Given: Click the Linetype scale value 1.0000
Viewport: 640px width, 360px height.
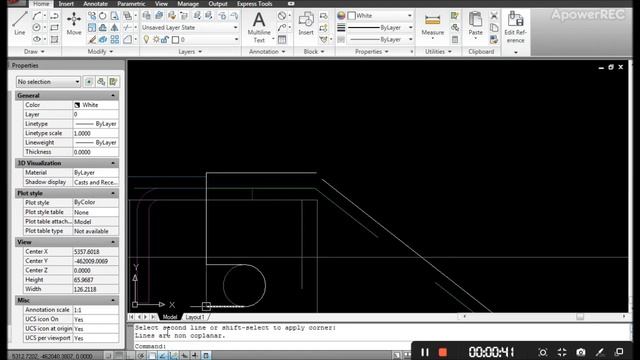Looking at the screenshot, I should click(x=96, y=133).
